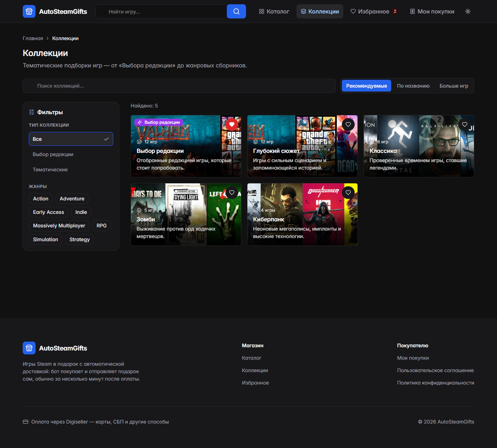
Task: Toggle the RPG genre chip
Action: [102, 226]
